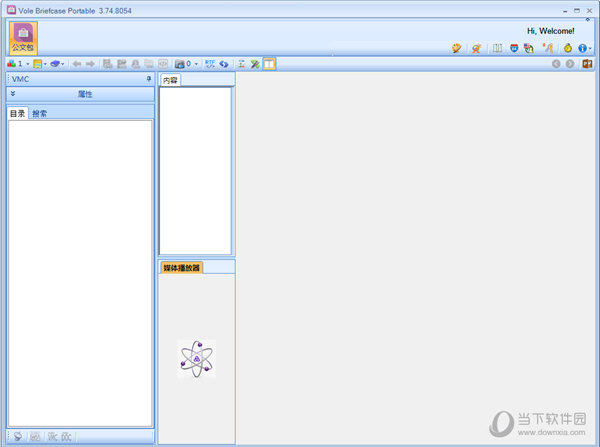Open the color palette theme icon
The width and height of the screenshot is (600, 447).
coord(456,47)
